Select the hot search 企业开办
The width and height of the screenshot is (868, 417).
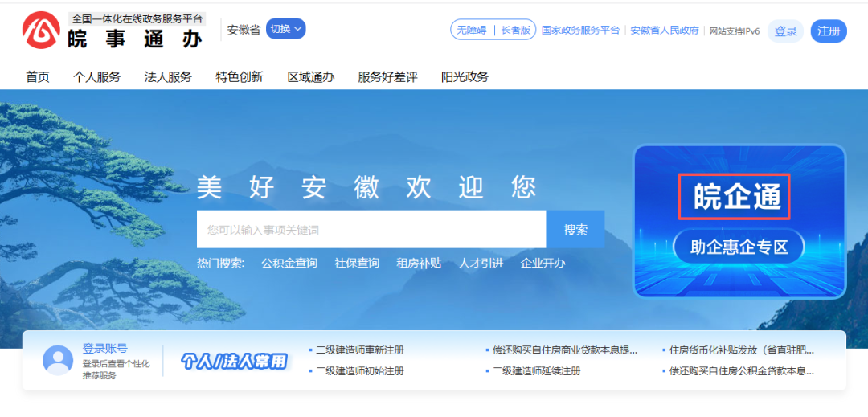(x=543, y=264)
